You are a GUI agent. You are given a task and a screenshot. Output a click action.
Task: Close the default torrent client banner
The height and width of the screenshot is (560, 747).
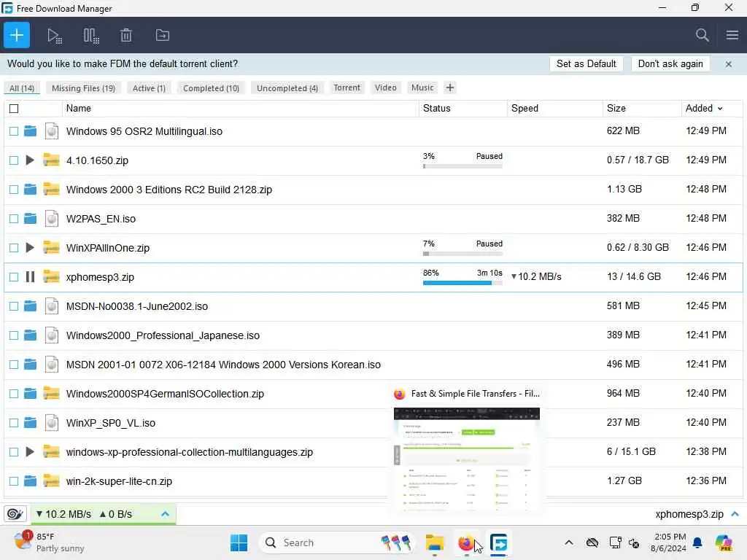click(x=729, y=64)
